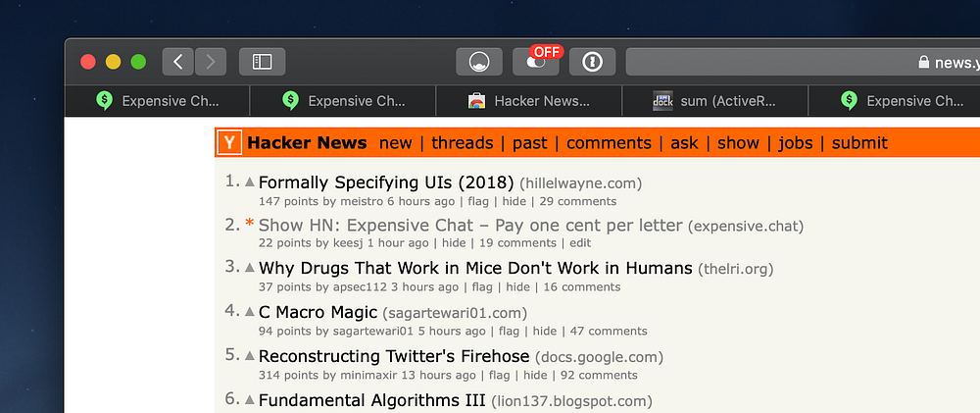The height and width of the screenshot is (413, 980).
Task: Switch to first Expensive Chat tab
Action: pyautogui.click(x=157, y=101)
